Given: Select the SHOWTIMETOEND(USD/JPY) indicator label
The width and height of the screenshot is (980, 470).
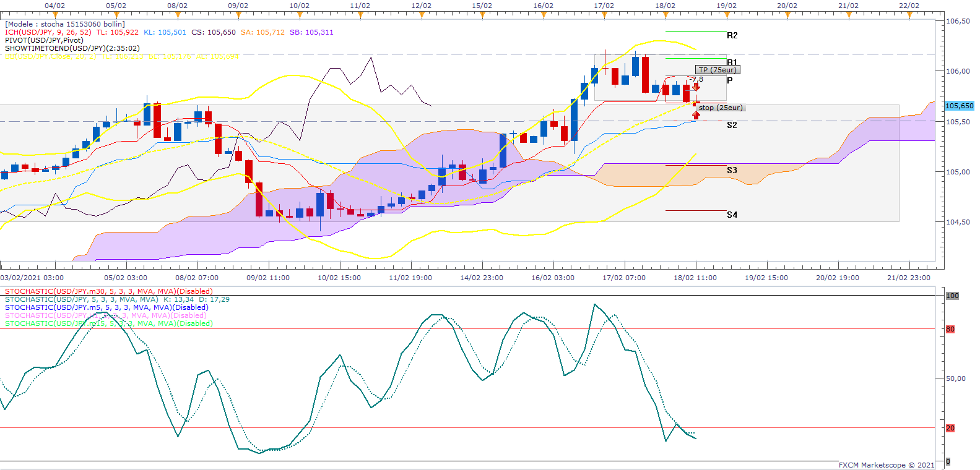Looking at the screenshot, I should (72, 48).
